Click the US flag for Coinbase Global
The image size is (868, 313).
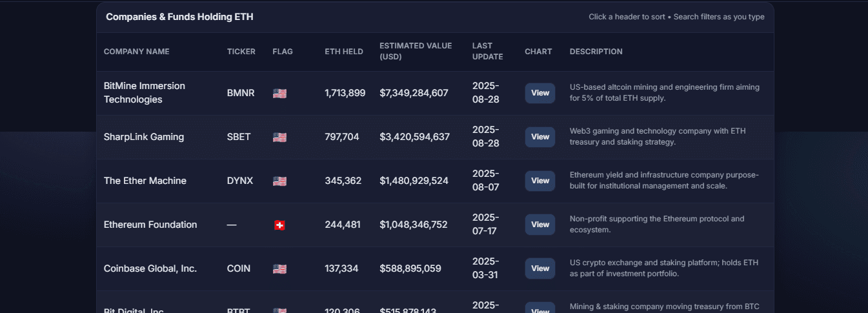point(279,268)
